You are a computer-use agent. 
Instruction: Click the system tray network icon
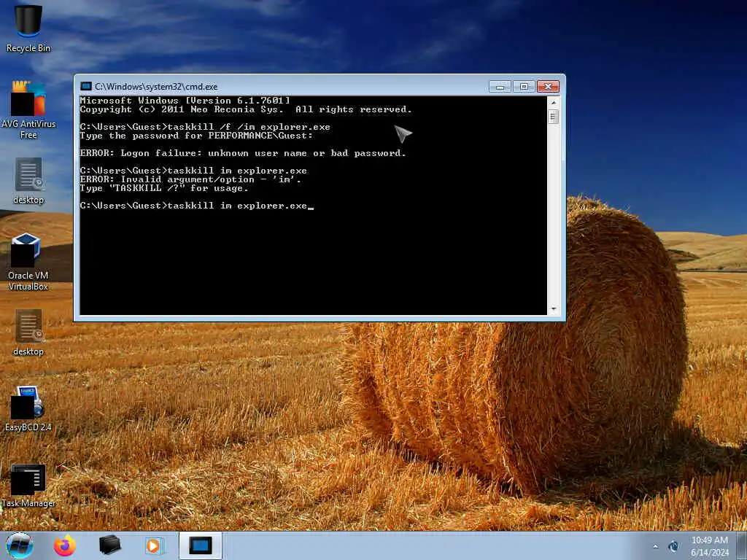[x=673, y=546]
